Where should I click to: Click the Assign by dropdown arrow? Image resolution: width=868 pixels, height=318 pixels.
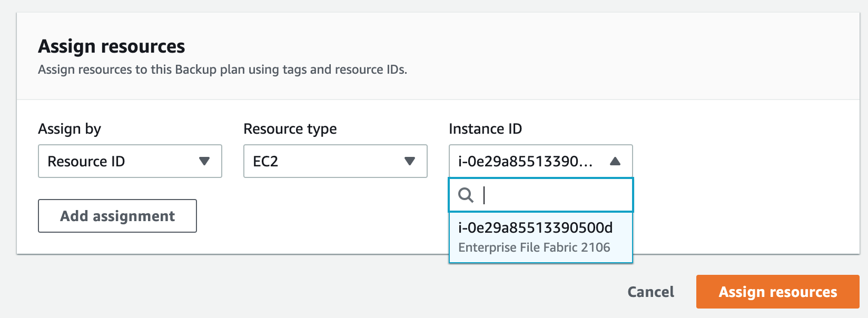204,161
